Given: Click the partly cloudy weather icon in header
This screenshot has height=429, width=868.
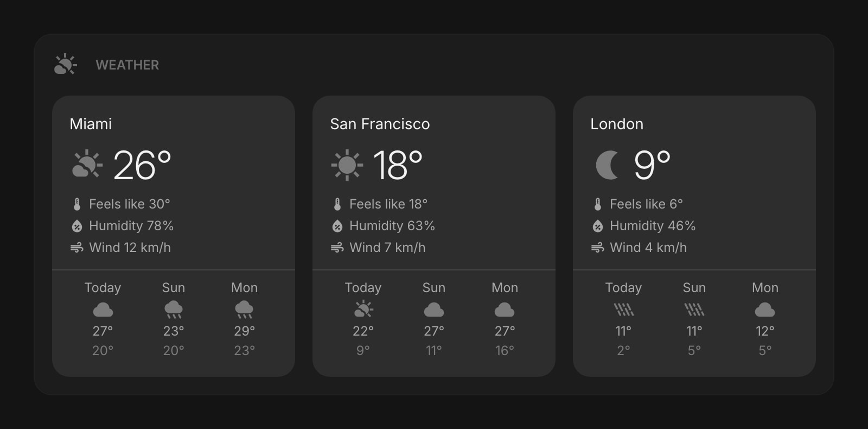Looking at the screenshot, I should (65, 65).
